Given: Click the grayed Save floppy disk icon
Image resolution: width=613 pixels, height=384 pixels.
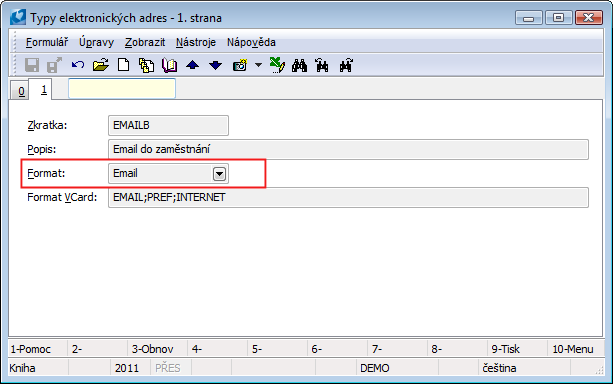Looking at the screenshot, I should [x=32, y=65].
